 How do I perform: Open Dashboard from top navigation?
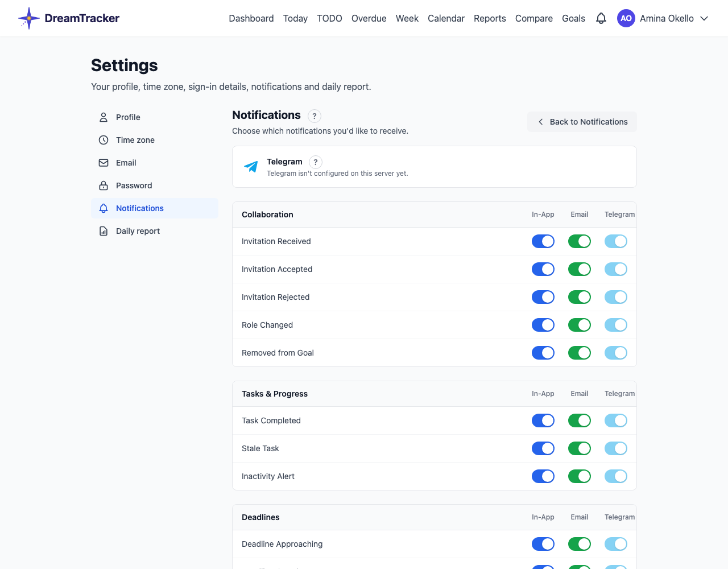[251, 18]
